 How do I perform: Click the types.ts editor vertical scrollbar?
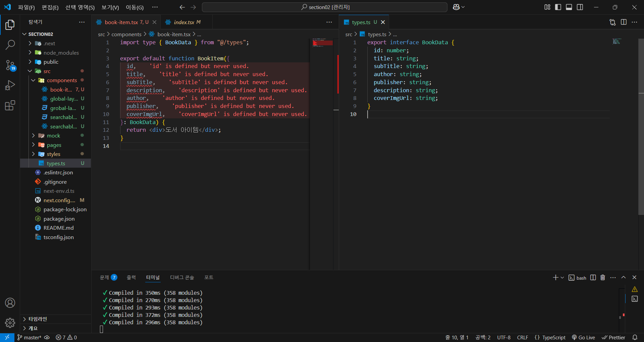(641, 134)
